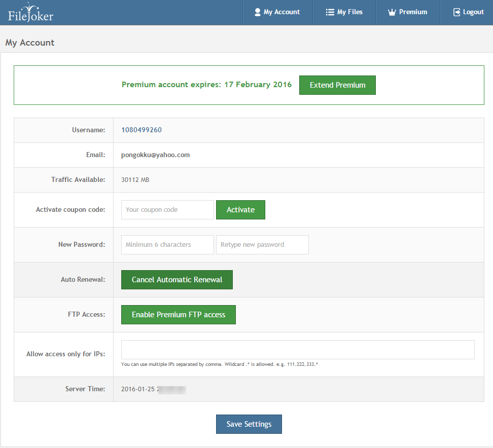This screenshot has height=448, width=493.
Task: Select the email address pongokku@yahoo.com
Action: tap(155, 155)
